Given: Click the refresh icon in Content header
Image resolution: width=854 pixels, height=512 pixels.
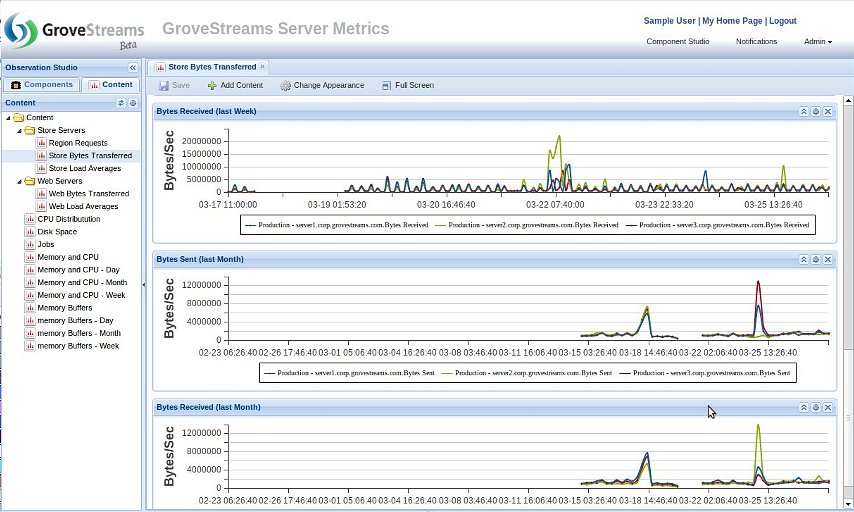Looking at the screenshot, I should [121, 102].
